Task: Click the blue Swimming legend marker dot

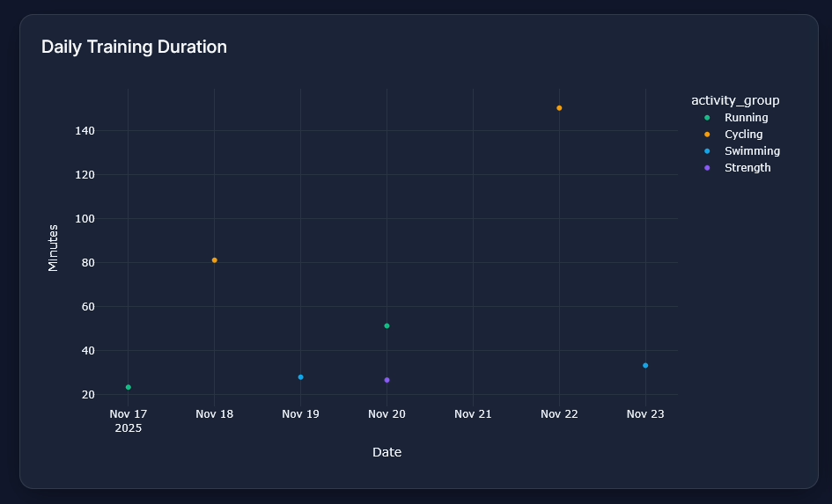Action: click(x=707, y=151)
